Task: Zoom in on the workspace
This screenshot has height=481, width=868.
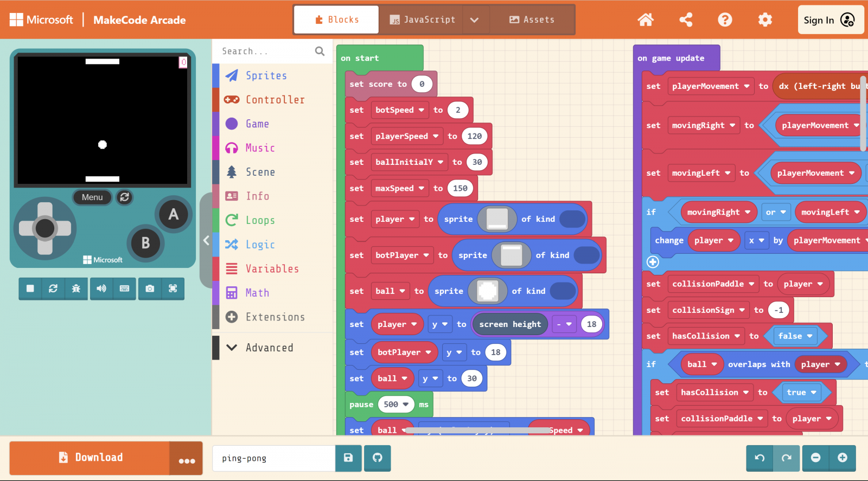Action: click(843, 458)
